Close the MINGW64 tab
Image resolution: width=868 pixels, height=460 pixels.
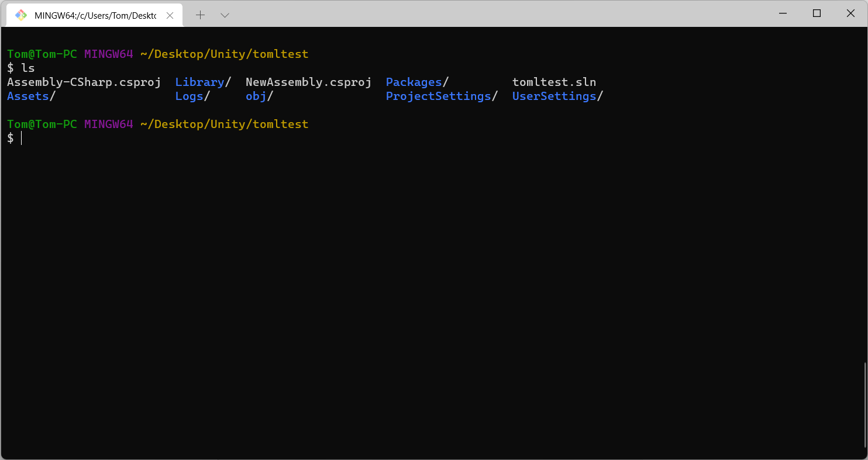170,15
